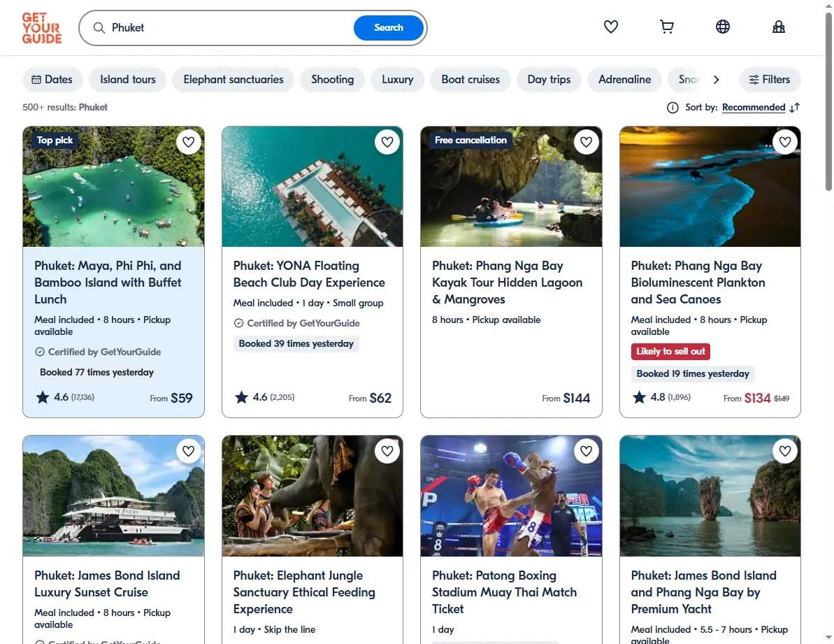Open the language and currency globe icon

722,27
